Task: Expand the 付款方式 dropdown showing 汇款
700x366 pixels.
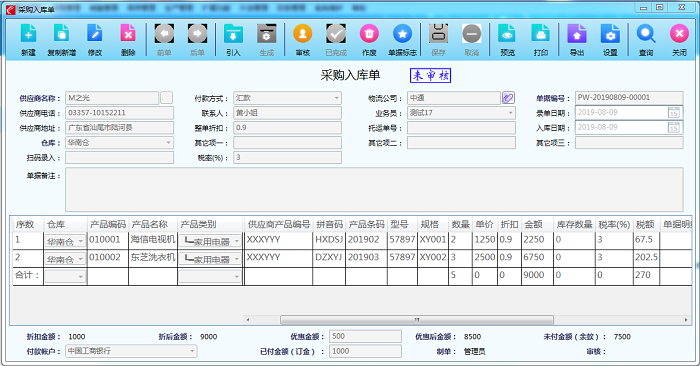Action: (337, 98)
